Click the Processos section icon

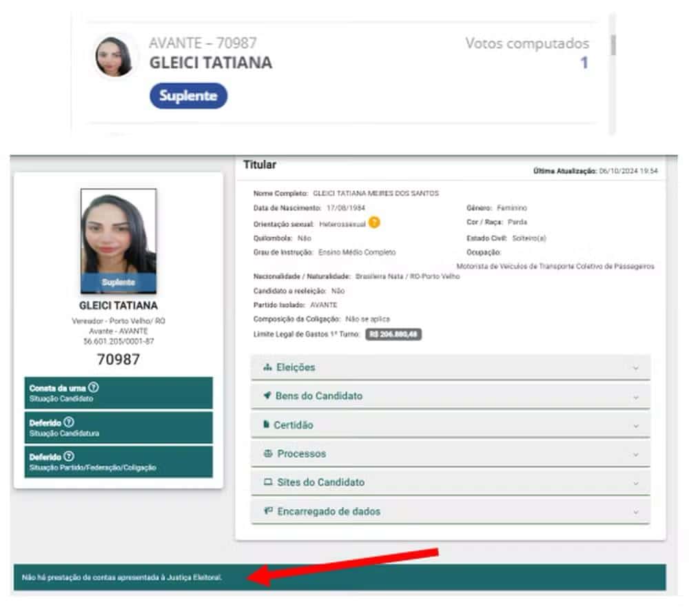[268, 454]
